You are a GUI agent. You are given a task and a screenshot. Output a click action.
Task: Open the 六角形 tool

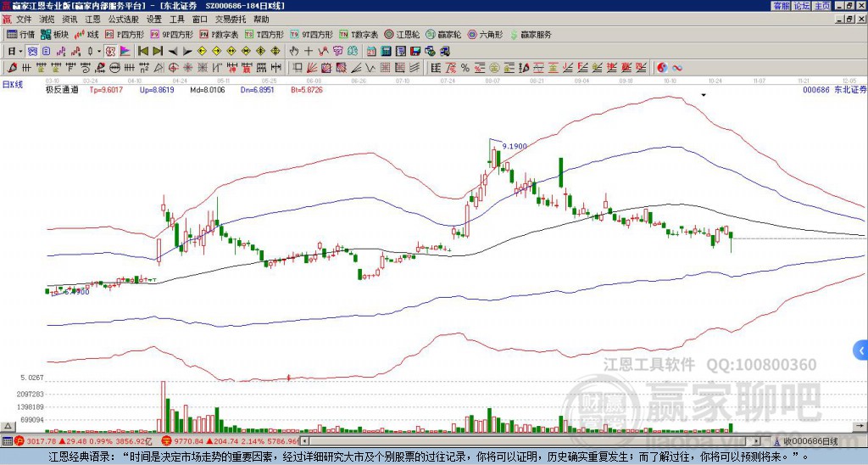pos(486,34)
